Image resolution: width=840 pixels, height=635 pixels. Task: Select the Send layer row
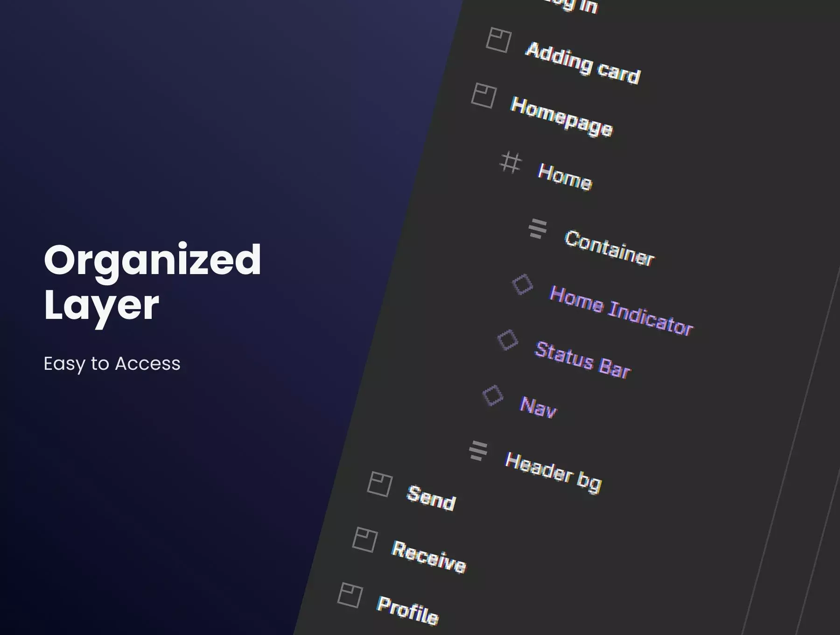coord(431,498)
